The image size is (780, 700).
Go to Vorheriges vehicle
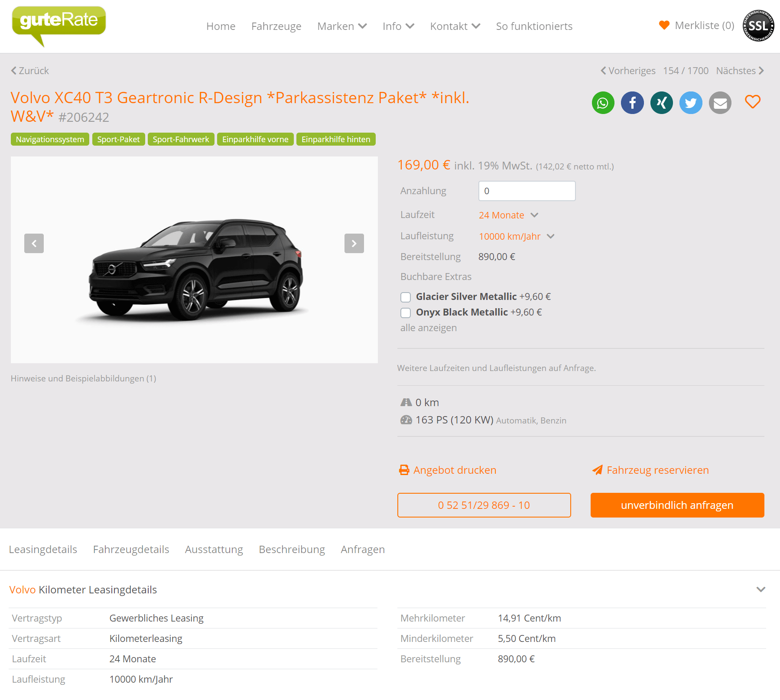[628, 71]
